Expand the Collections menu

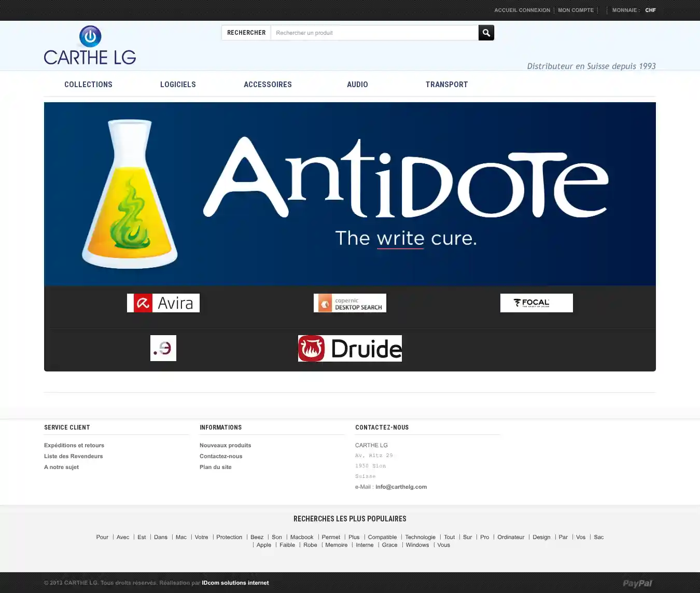88,85
